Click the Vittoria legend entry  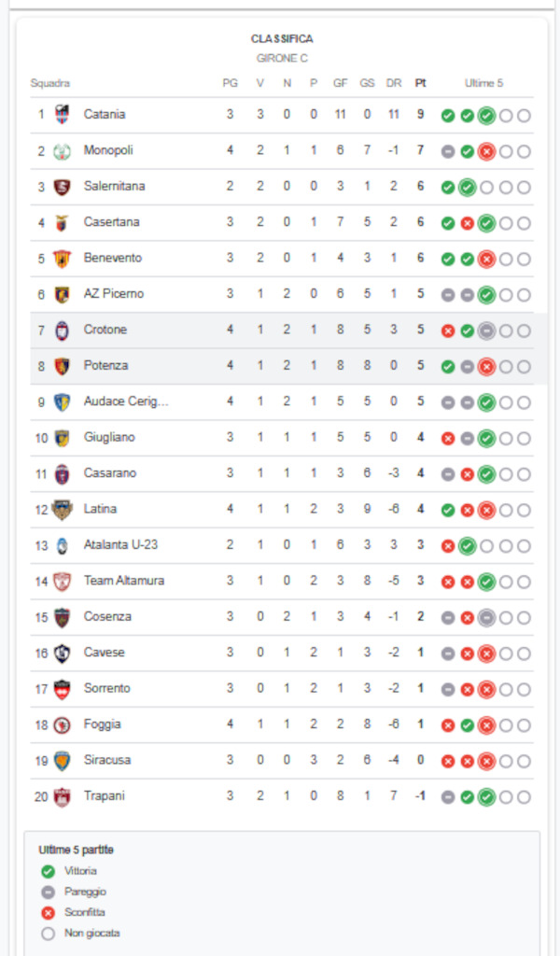coord(80,871)
